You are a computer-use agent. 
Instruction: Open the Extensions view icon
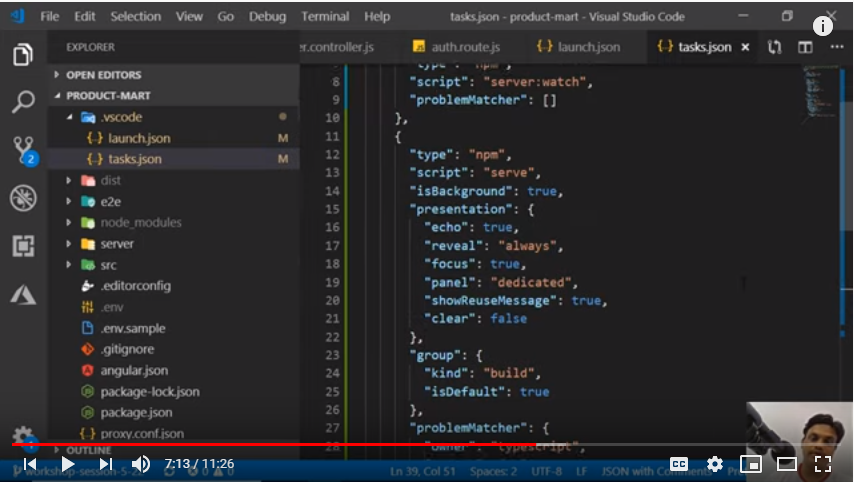[23, 246]
